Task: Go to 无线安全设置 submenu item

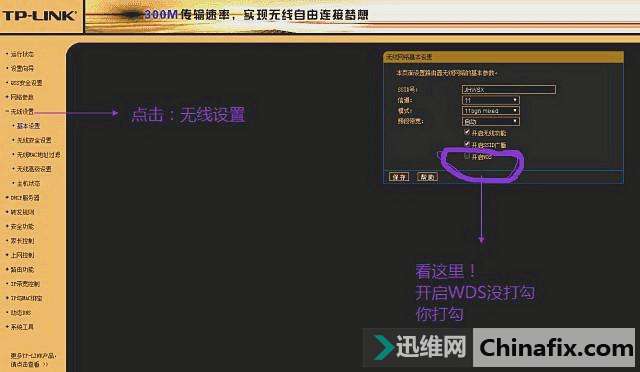Action: [x=34, y=140]
